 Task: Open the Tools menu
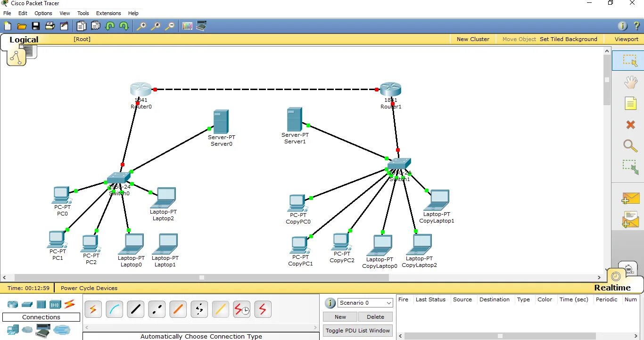(x=83, y=13)
